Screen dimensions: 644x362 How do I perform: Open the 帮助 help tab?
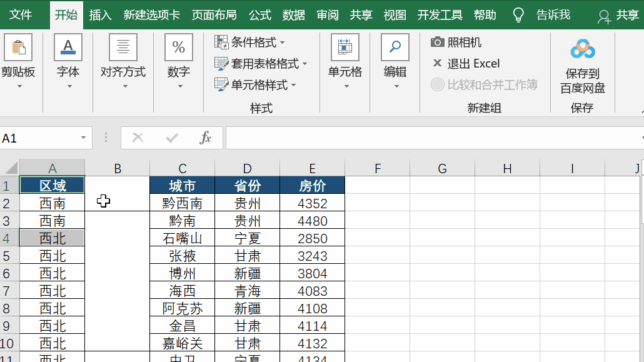[485, 15]
